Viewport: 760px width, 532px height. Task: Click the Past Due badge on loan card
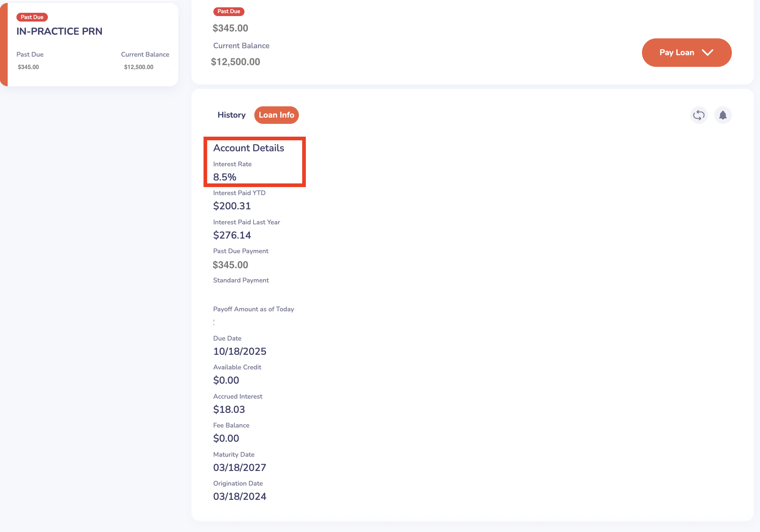point(32,17)
